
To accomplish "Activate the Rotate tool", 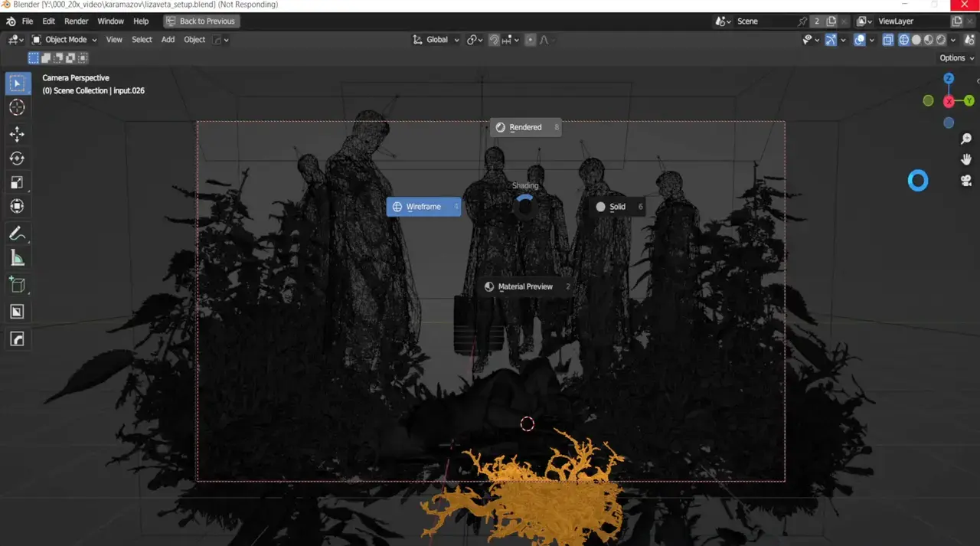I will (18, 158).
